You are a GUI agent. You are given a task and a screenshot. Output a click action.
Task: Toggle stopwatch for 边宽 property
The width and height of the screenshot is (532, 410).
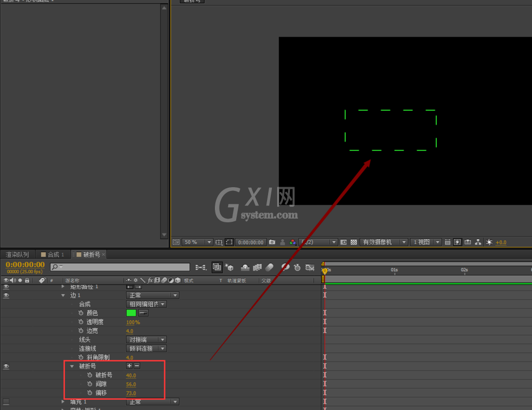(81, 330)
